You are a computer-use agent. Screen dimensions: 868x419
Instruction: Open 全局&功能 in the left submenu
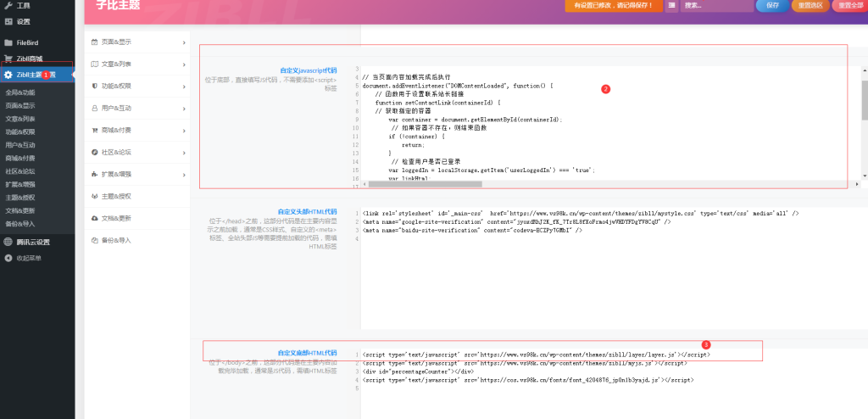tap(20, 92)
